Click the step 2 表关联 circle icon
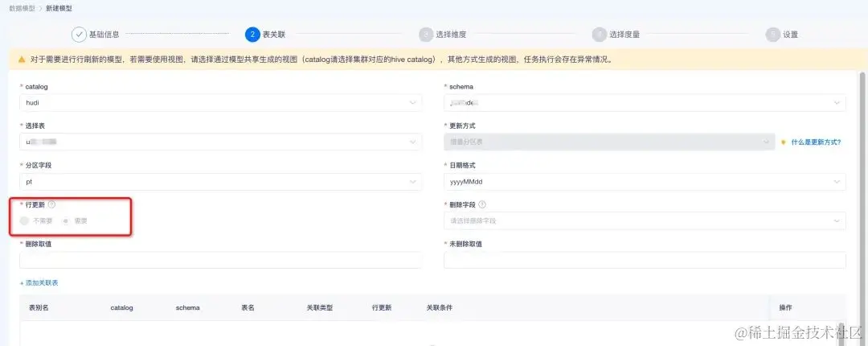The image size is (868, 346). click(x=252, y=35)
